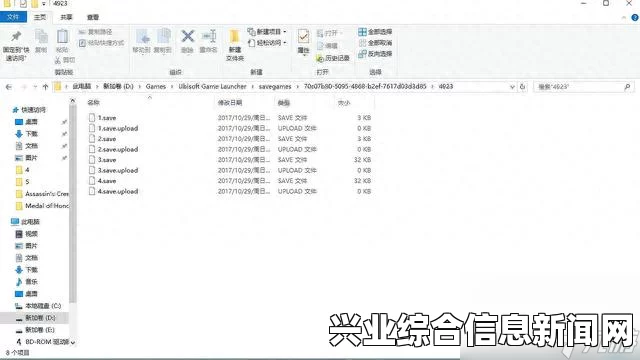Click the search magnifier icon in the search box
Image resolution: width=640 pixels, height=360 pixels.
coord(627,87)
